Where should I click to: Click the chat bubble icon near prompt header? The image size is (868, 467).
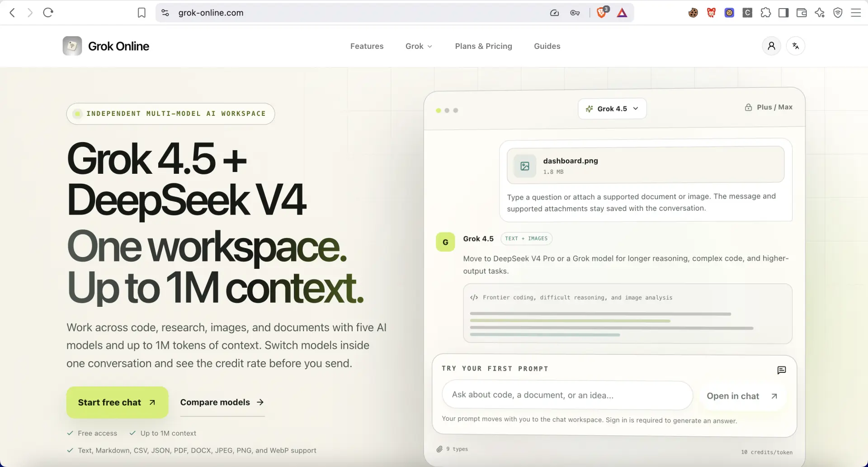(x=781, y=370)
